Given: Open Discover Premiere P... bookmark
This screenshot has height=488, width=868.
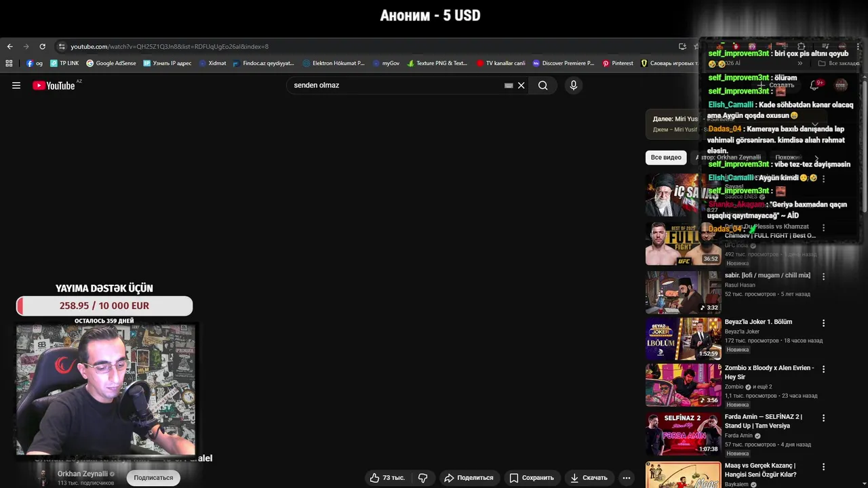Looking at the screenshot, I should (x=564, y=63).
